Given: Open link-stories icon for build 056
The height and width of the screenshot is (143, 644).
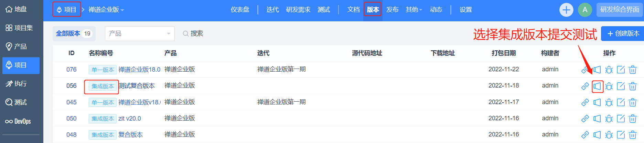Looking at the screenshot, I should pyautogui.click(x=585, y=86).
